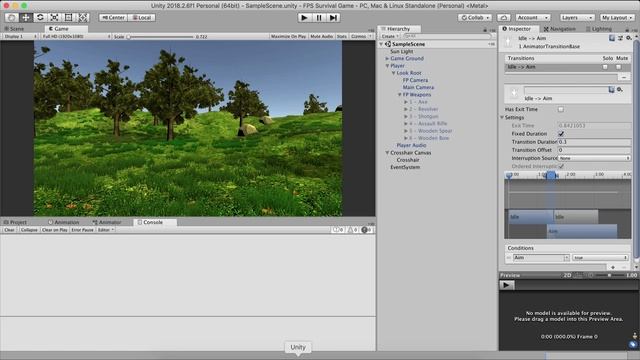Enable Has Exit Time checkbox
The image size is (640, 360).
click(561, 109)
